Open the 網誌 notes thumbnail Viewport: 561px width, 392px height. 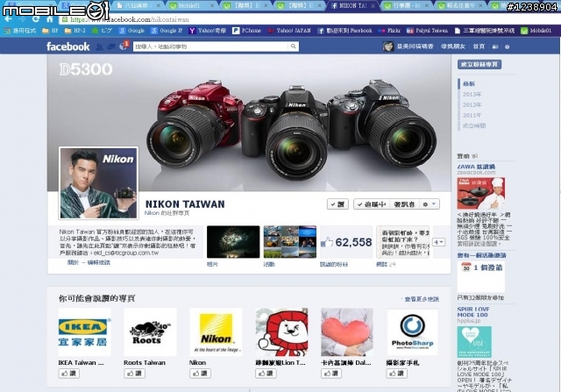click(403, 242)
